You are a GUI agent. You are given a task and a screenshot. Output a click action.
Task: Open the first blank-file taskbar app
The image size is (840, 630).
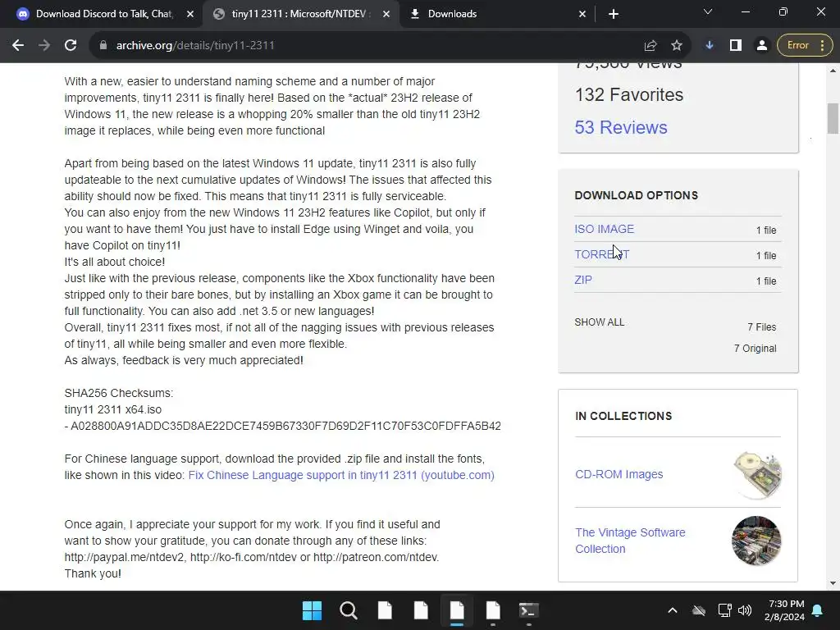(385, 610)
